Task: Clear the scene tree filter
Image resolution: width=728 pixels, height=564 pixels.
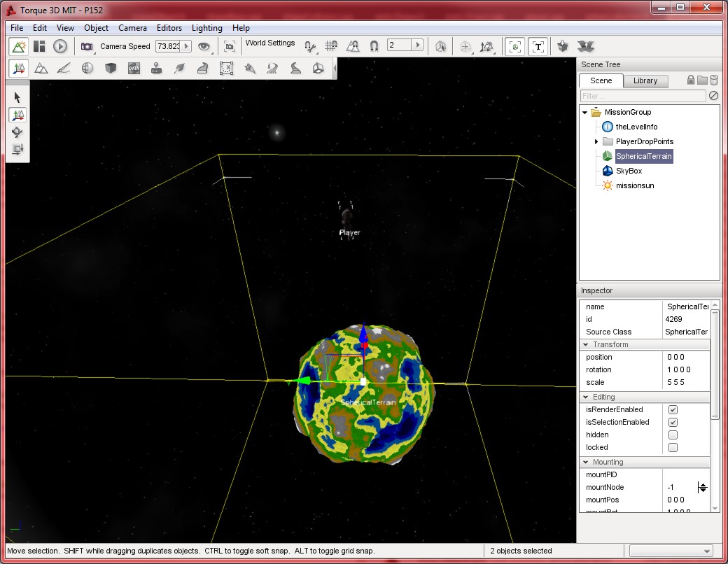Action: point(713,96)
